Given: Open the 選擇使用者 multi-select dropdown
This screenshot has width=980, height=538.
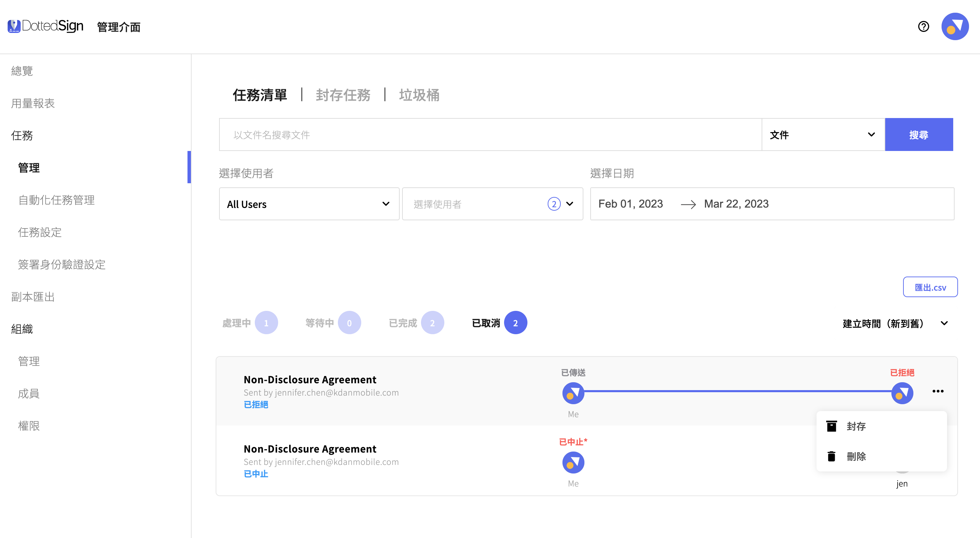Looking at the screenshot, I should 493,204.
